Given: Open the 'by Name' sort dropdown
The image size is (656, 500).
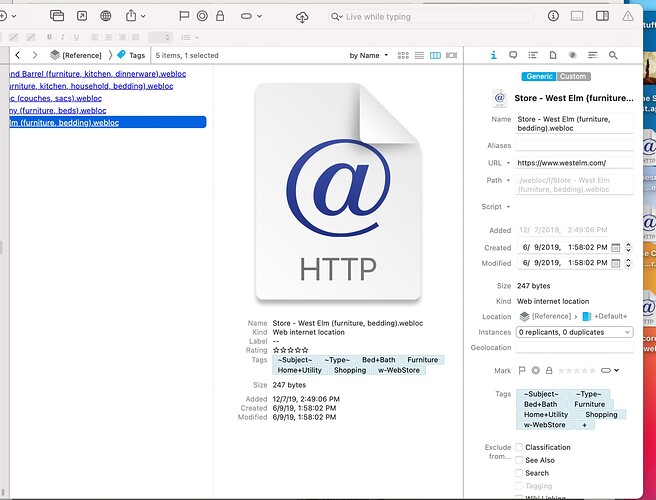Looking at the screenshot, I should [369, 55].
